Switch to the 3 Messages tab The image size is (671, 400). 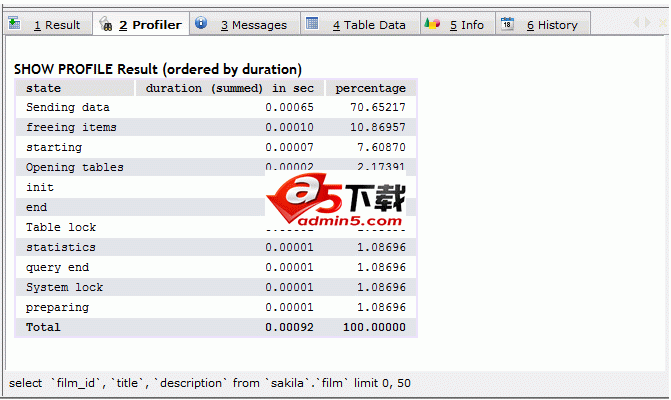tap(245, 24)
